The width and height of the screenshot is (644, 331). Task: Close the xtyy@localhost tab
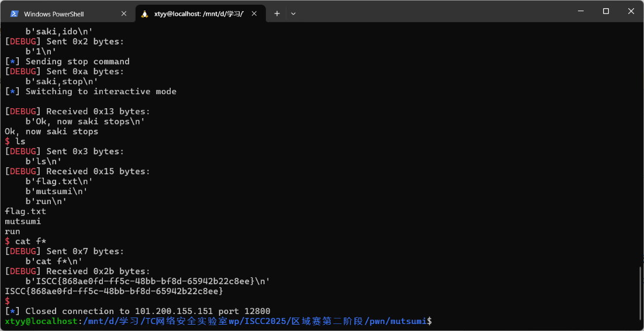click(254, 13)
